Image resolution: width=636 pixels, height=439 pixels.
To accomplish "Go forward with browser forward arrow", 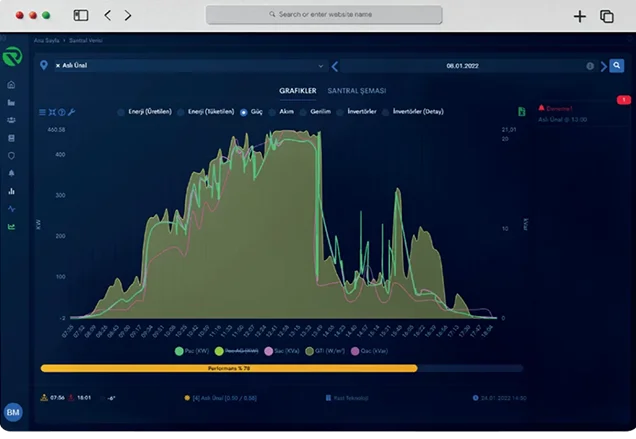I will point(128,15).
